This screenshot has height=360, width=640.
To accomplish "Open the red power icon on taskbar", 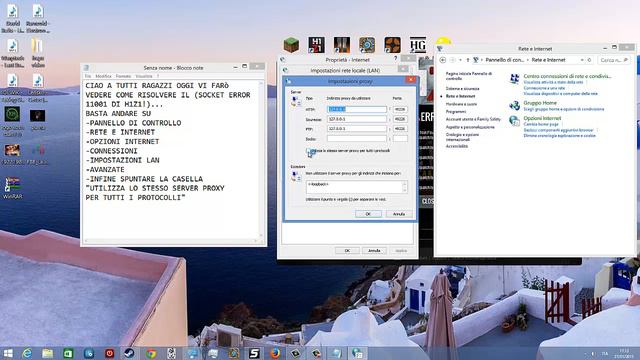I will tap(109, 353).
